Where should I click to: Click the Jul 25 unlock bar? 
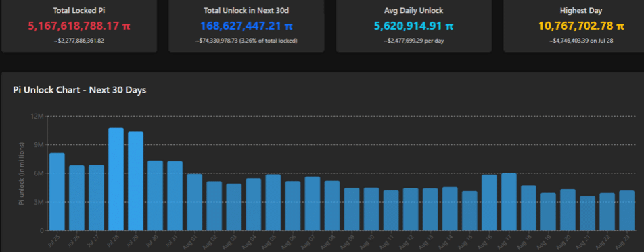pos(57,192)
